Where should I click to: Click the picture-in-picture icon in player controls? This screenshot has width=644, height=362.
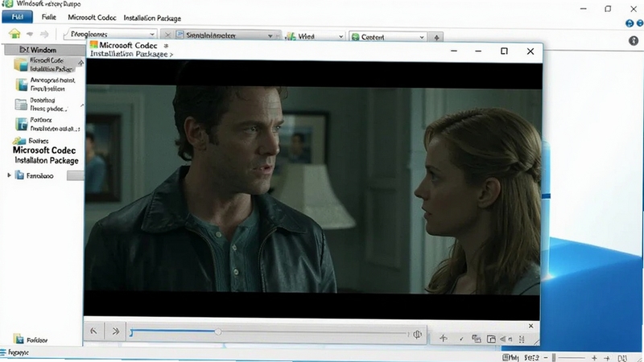coord(491,339)
